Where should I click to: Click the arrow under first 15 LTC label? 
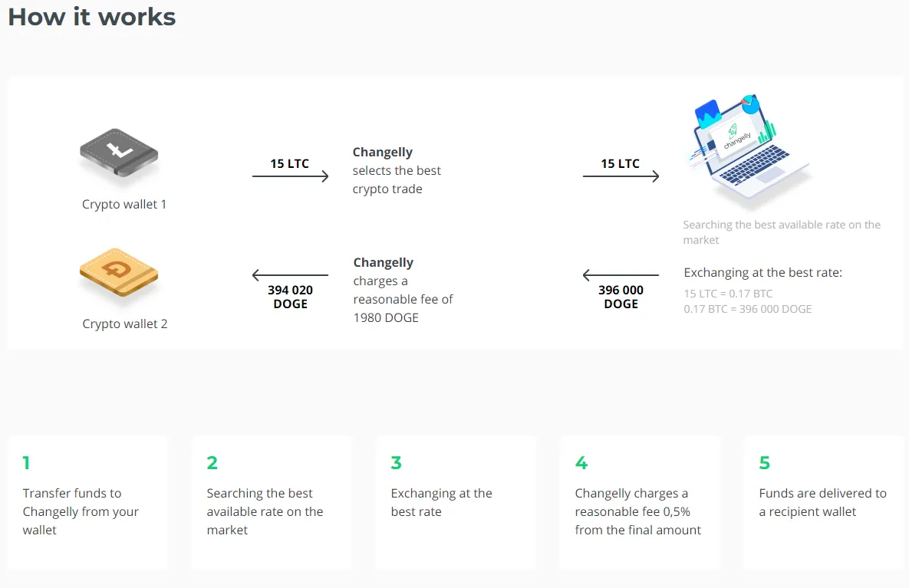(290, 177)
